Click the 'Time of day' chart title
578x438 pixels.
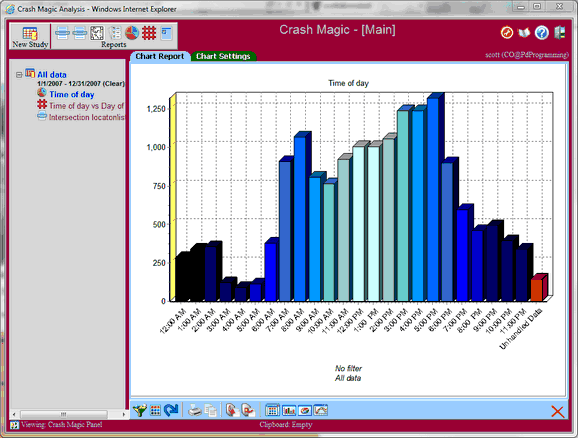click(348, 83)
